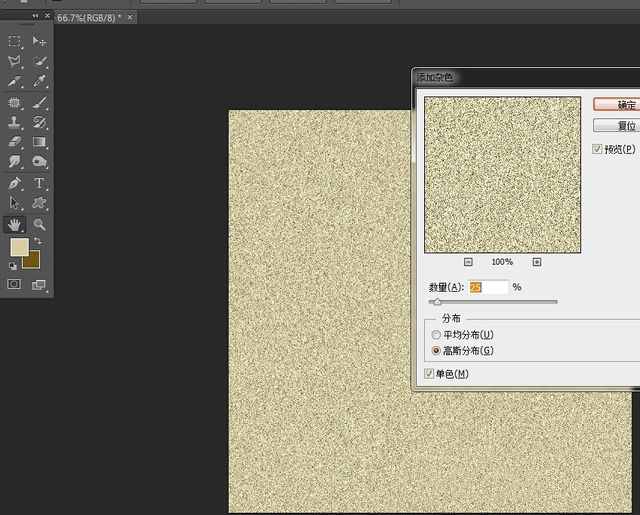Select the Rectangular Marquee tool
This screenshot has width=640, height=515.
pyautogui.click(x=15, y=41)
